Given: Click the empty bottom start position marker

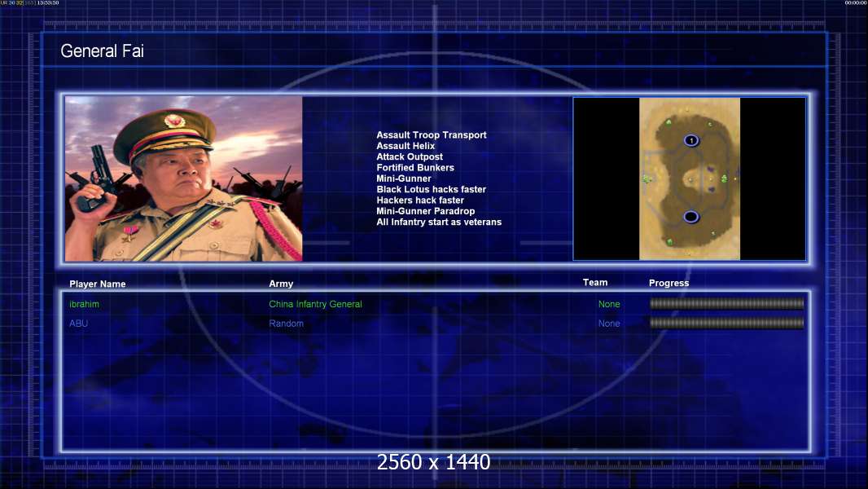Looking at the screenshot, I should (690, 217).
